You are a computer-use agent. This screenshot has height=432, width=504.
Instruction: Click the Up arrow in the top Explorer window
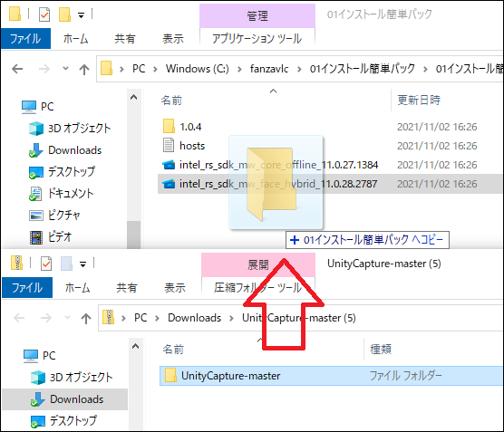coord(84,69)
